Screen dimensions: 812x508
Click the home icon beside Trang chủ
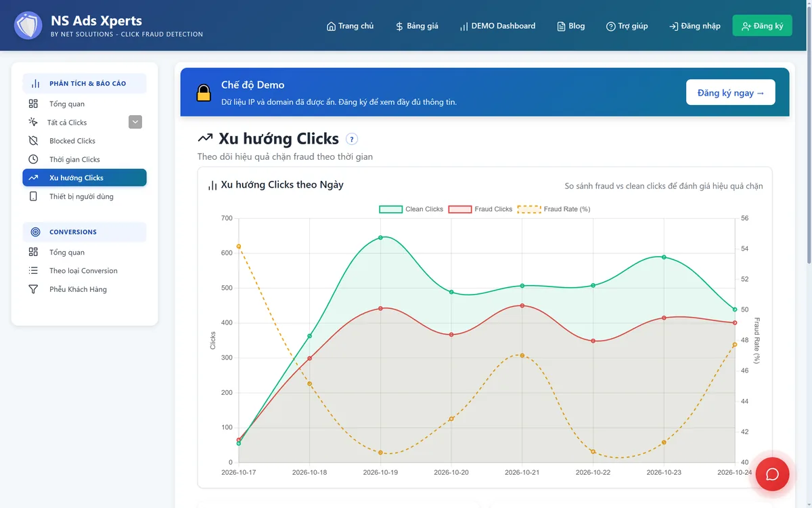tap(331, 26)
